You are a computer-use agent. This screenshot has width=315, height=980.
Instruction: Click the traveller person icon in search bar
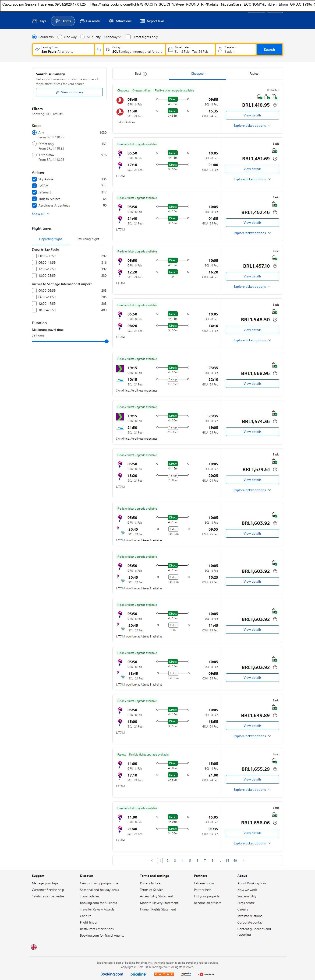point(220,49)
